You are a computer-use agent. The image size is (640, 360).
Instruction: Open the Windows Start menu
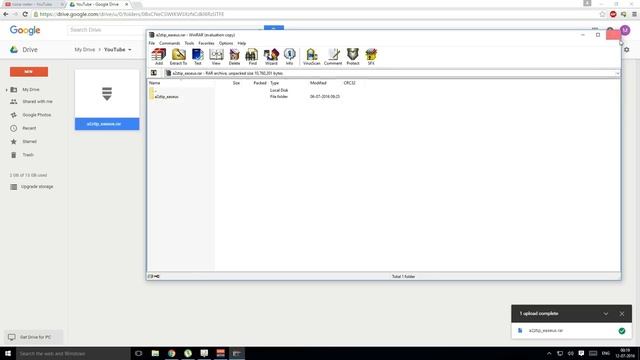8,353
